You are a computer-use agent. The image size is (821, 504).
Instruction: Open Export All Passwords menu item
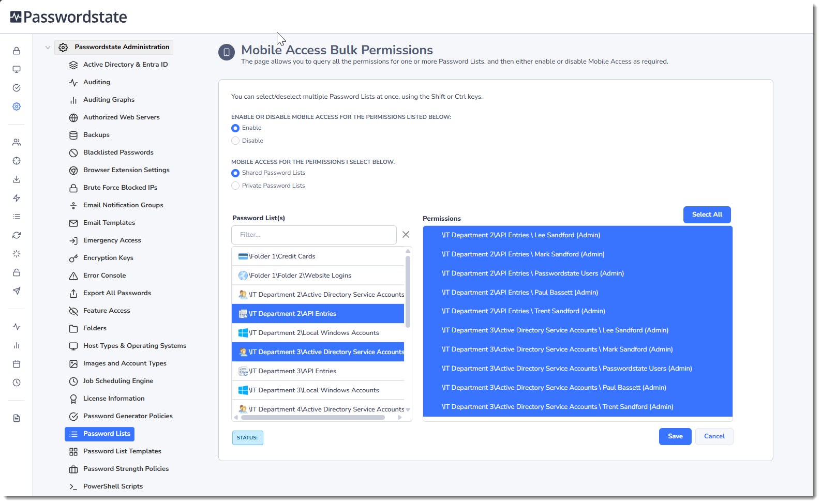(x=117, y=293)
